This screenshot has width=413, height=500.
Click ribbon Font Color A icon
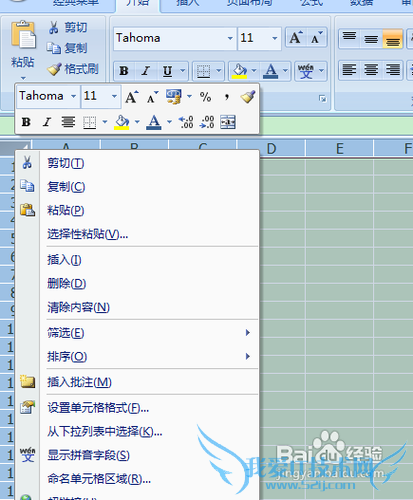(271, 71)
